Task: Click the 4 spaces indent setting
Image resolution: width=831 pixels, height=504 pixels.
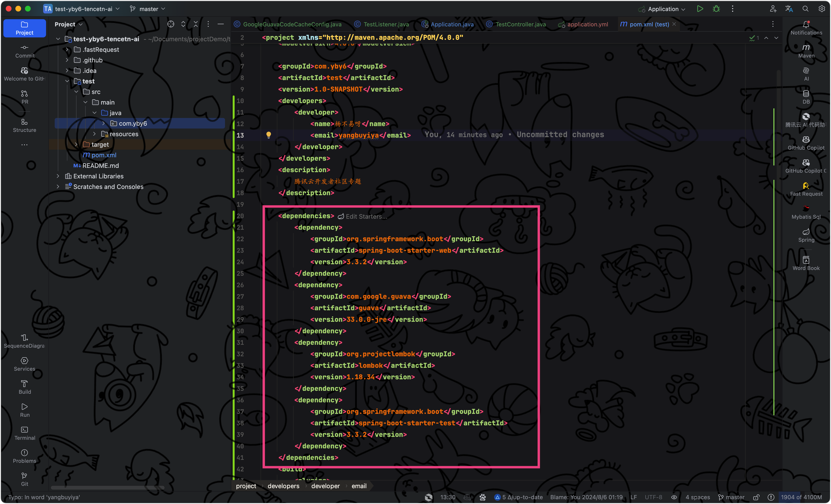Action: [697, 497]
